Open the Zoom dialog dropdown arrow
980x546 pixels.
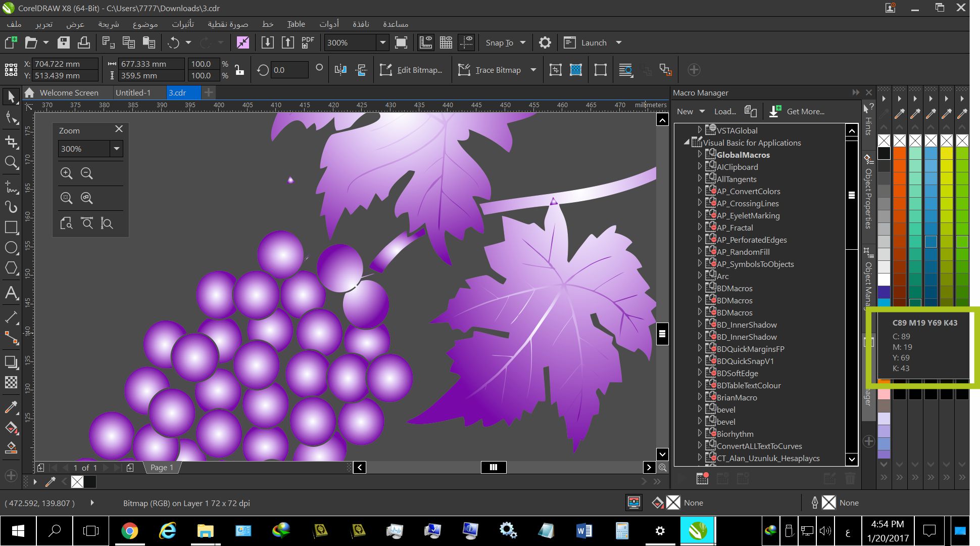point(116,149)
